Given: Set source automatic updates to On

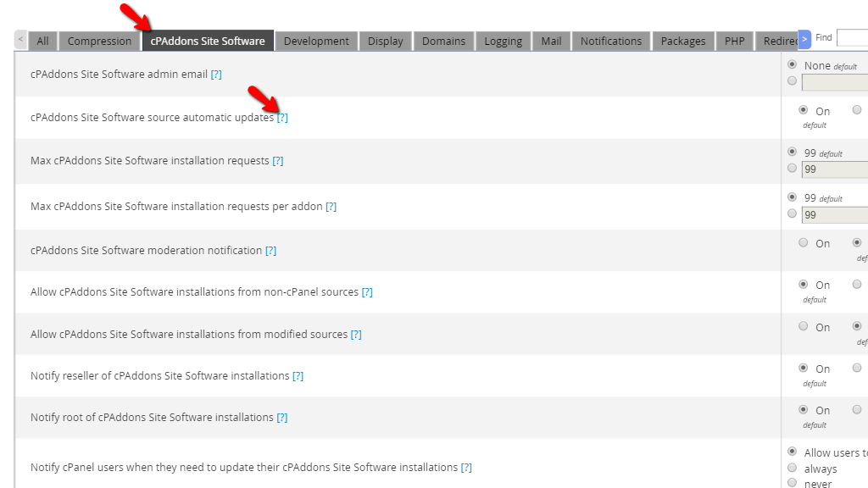Looking at the screenshot, I should coord(804,110).
